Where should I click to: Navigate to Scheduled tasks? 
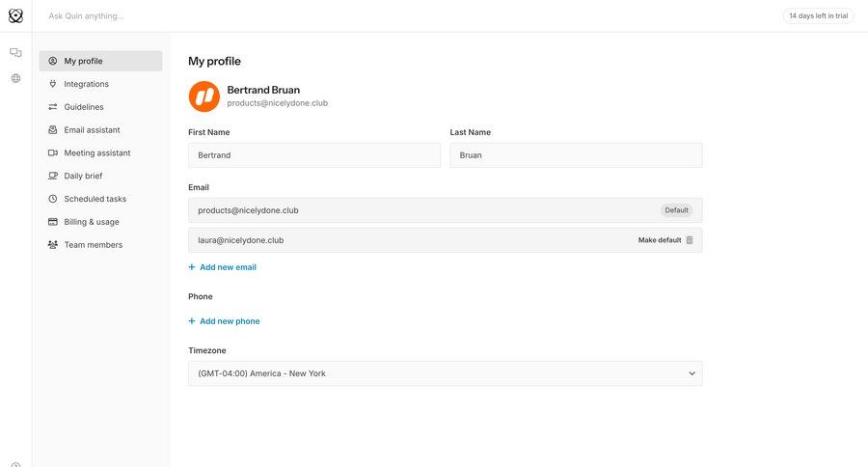(x=95, y=199)
